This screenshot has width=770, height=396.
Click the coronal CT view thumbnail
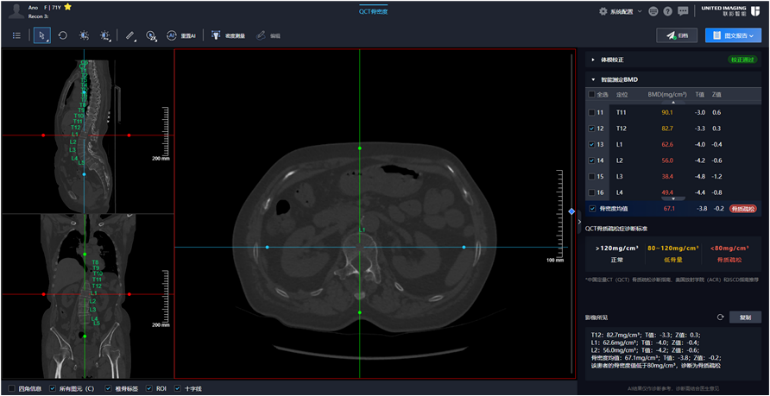[88, 296]
